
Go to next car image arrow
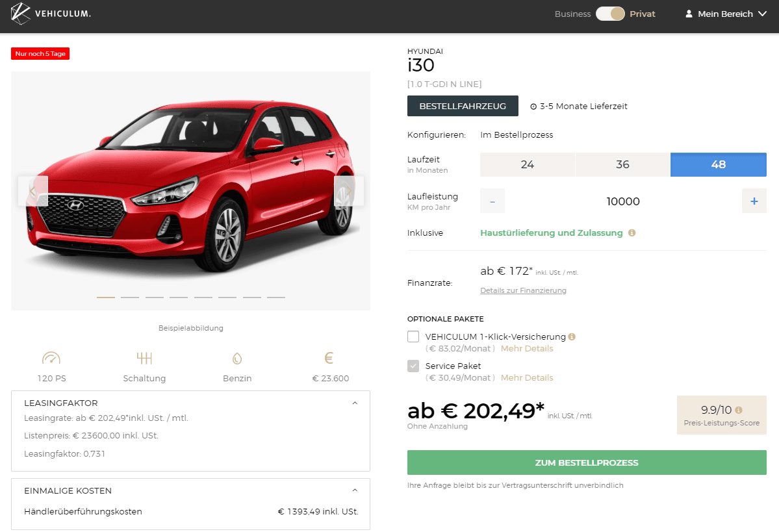coord(349,191)
